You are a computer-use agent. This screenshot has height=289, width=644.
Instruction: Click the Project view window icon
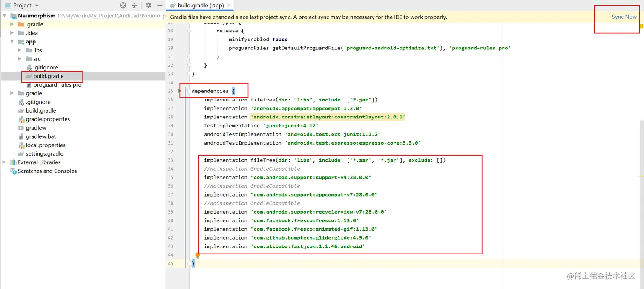[x=8, y=6]
